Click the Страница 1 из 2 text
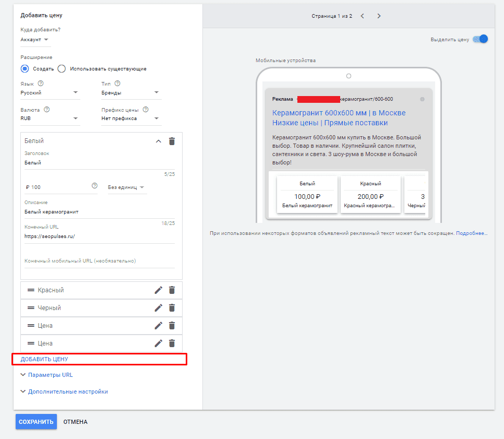 (332, 16)
